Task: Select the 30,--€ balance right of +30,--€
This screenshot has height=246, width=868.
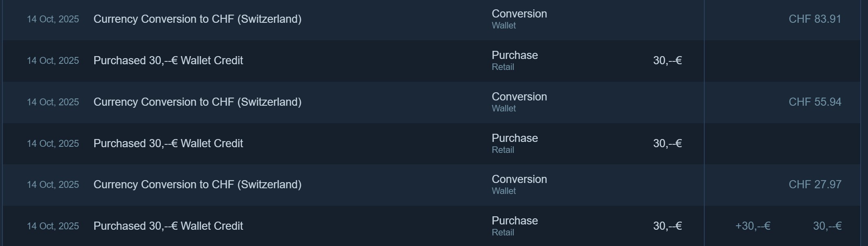Action: [827, 226]
